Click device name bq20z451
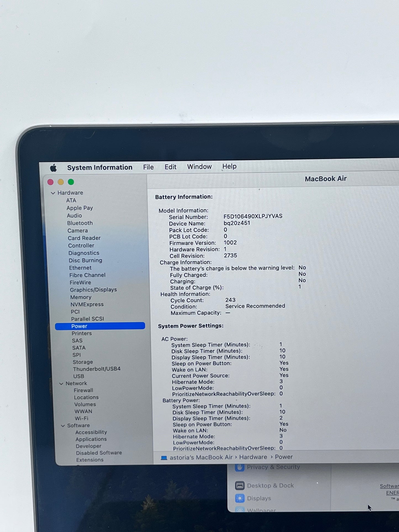The image size is (399, 532). click(237, 223)
